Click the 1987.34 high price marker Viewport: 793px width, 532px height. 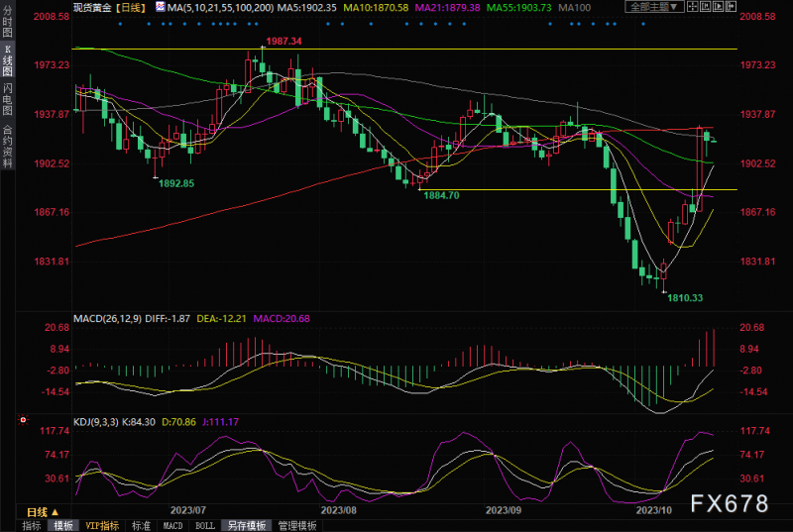point(282,41)
